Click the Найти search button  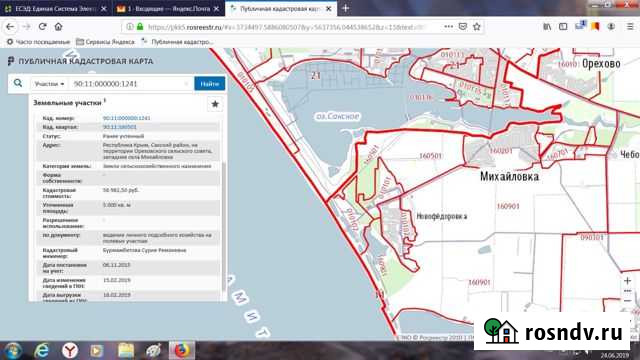210,84
